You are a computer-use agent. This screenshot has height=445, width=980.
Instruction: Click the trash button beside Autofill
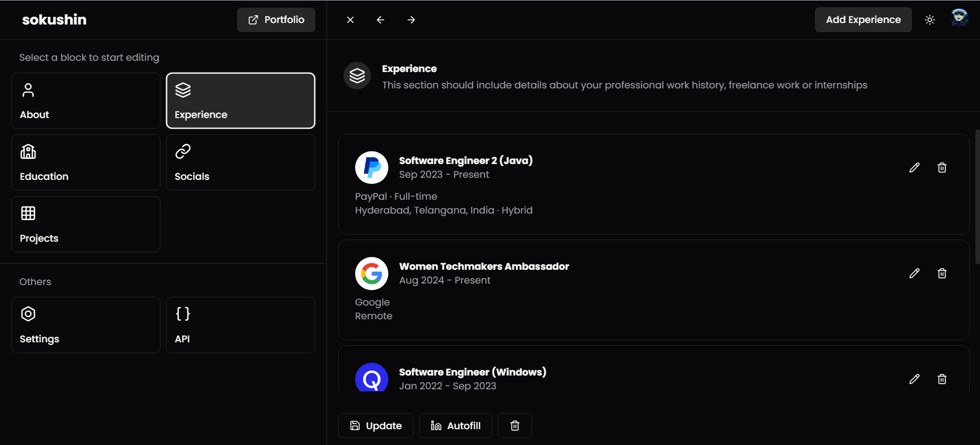coord(515,426)
